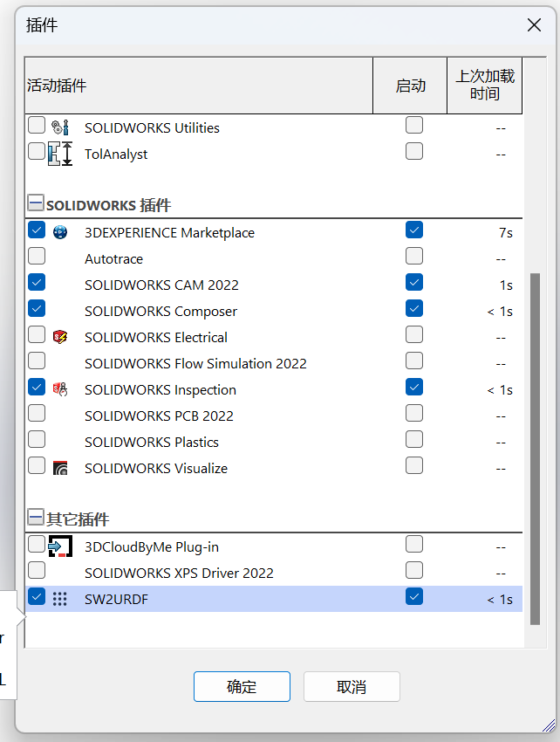Click the SW2URDF dotted grid icon
Viewport: 560px width, 742px height.
(x=60, y=599)
